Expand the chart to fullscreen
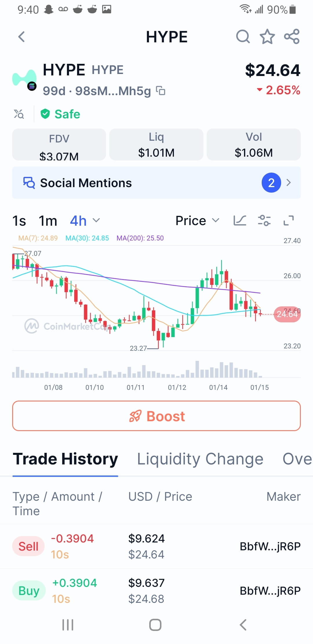The width and height of the screenshot is (313, 644). click(288, 221)
